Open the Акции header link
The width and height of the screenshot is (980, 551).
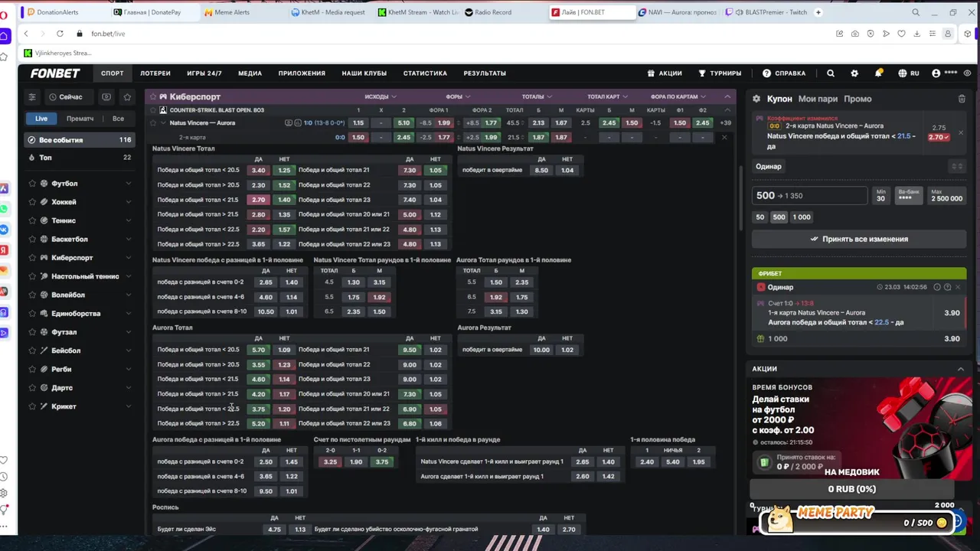665,73
